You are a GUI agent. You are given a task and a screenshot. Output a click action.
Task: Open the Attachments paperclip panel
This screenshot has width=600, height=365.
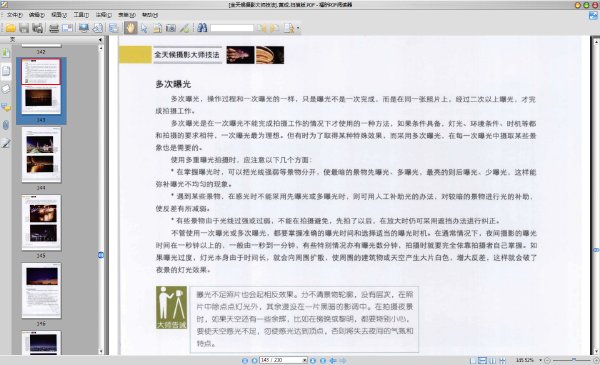click(6, 125)
